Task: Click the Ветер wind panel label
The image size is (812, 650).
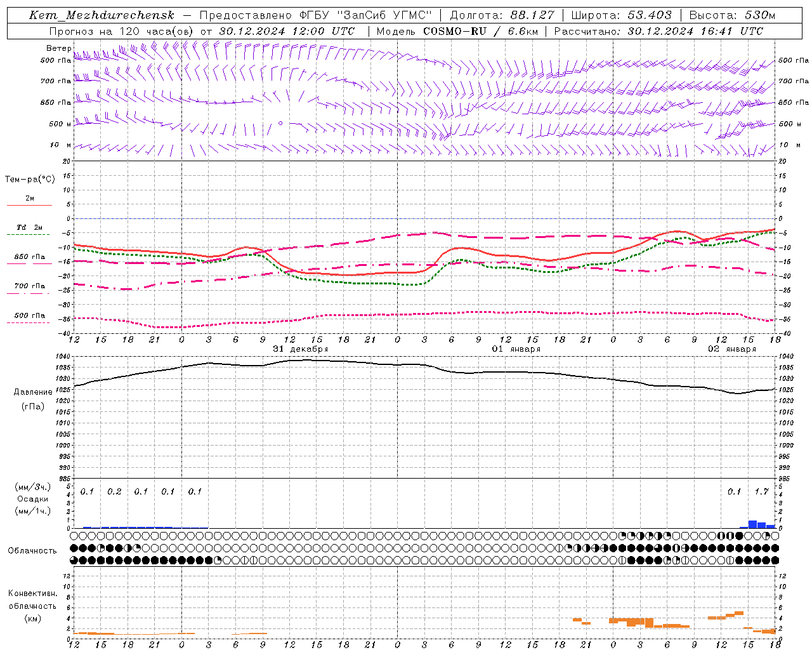Action: coord(59,48)
